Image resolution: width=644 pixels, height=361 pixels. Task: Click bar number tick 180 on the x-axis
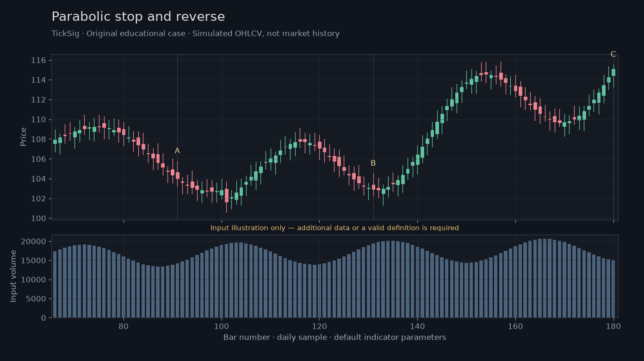(613, 325)
